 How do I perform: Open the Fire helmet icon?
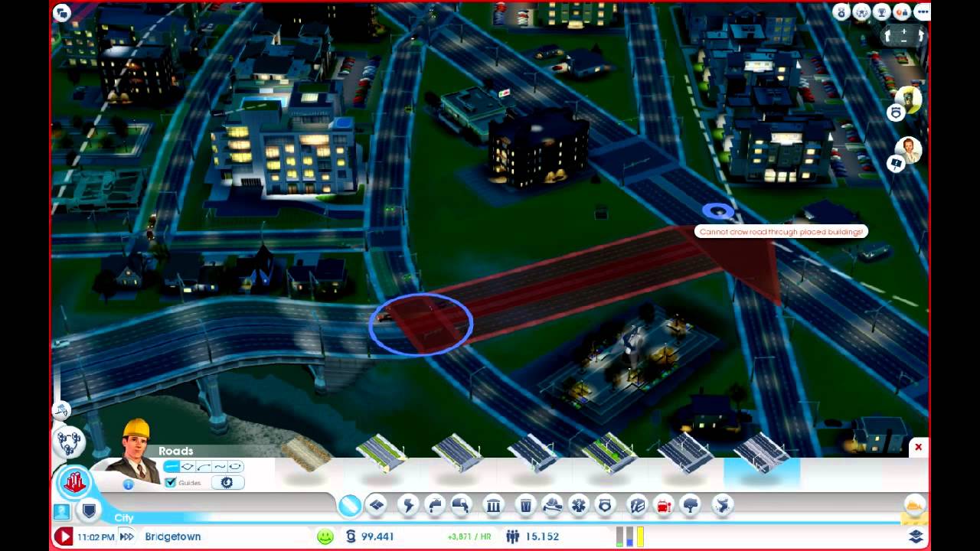552,505
